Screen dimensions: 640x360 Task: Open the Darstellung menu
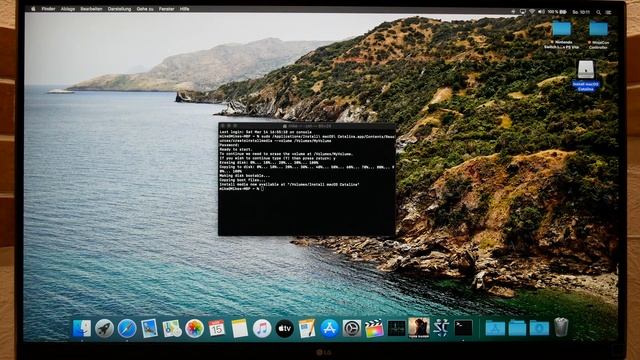coord(119,9)
